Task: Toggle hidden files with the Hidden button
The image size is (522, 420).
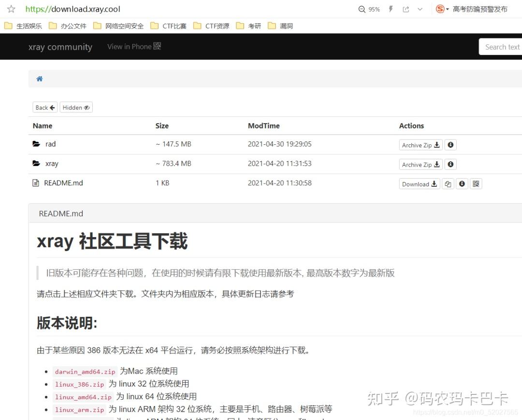Action: pyautogui.click(x=76, y=107)
